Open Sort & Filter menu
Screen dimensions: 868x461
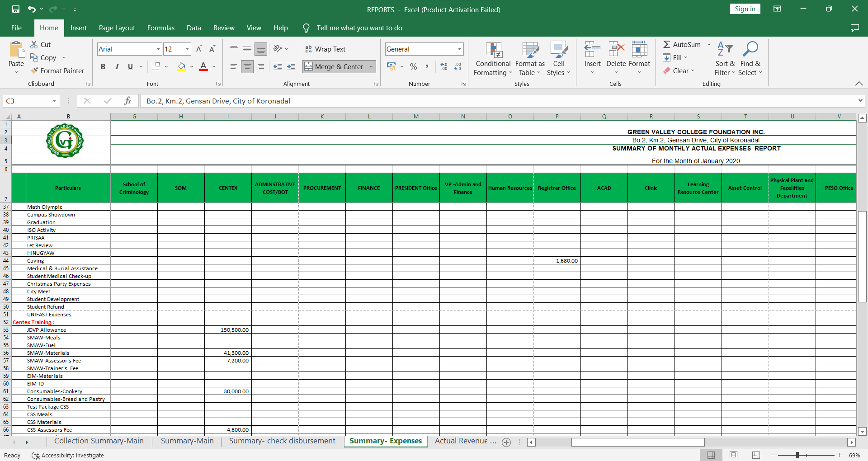[725, 59]
